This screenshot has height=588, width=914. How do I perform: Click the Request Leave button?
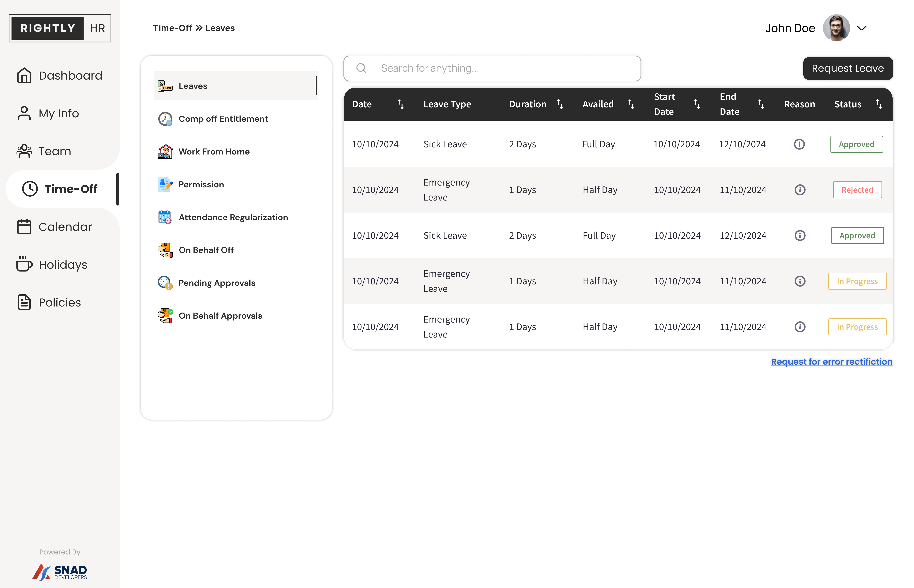pos(848,68)
